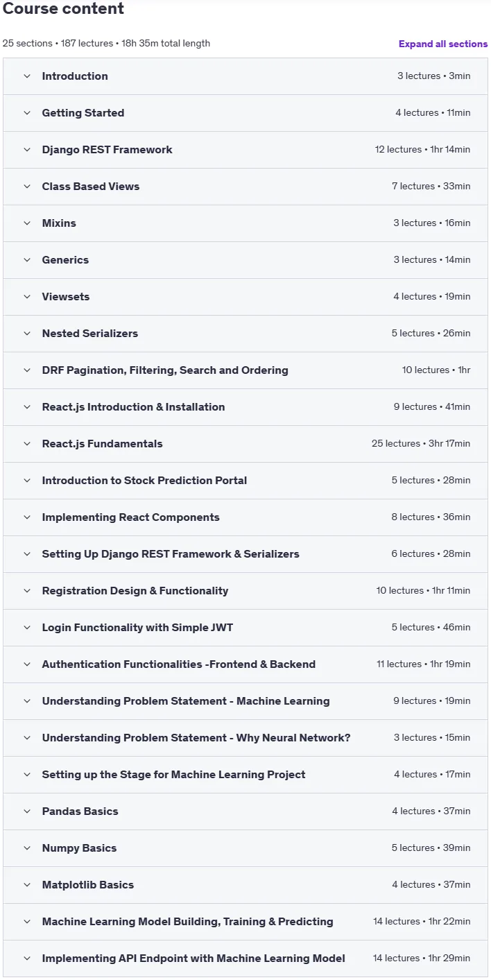
Task: Open Nested Serializers chevron icon
Action: (27, 334)
